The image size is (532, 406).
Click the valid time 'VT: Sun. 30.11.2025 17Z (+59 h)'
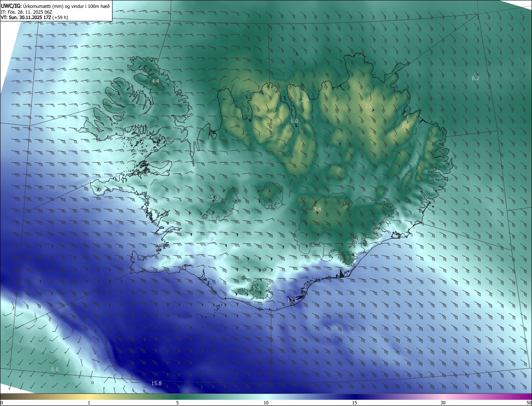click(34, 17)
